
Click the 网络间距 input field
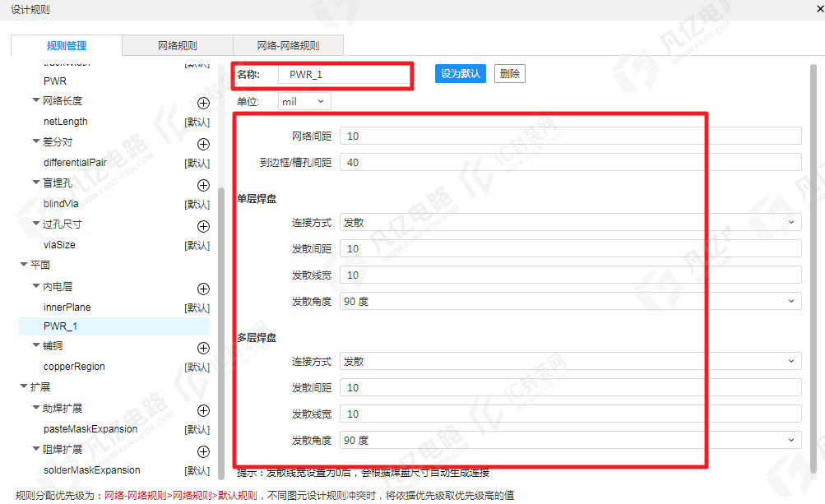pos(570,136)
